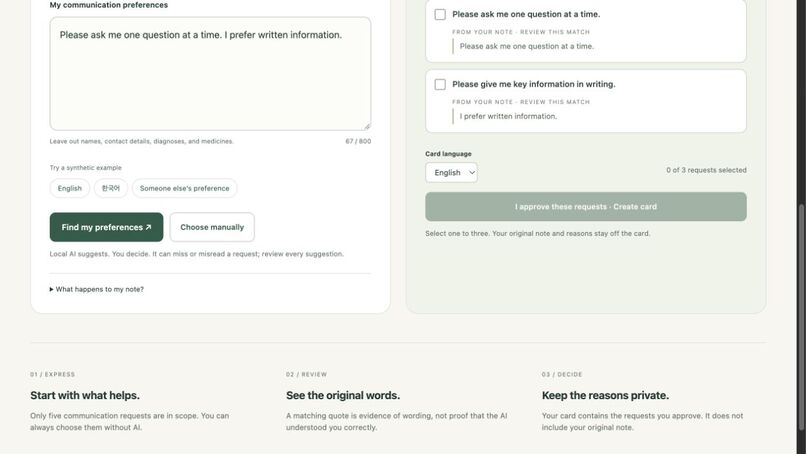
Task: Click the 'See the original words.' heading
Action: click(343, 395)
